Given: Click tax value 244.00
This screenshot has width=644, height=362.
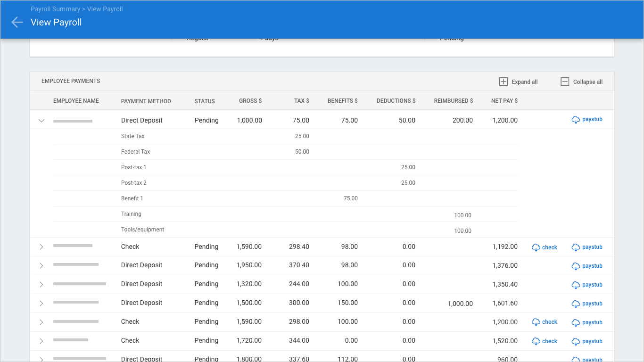Looking at the screenshot, I should [299, 284].
